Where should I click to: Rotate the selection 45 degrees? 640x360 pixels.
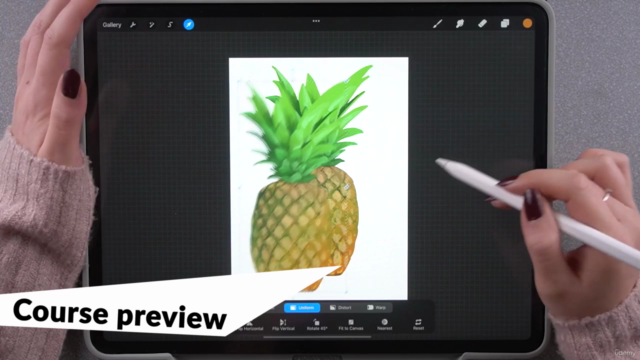click(x=317, y=324)
